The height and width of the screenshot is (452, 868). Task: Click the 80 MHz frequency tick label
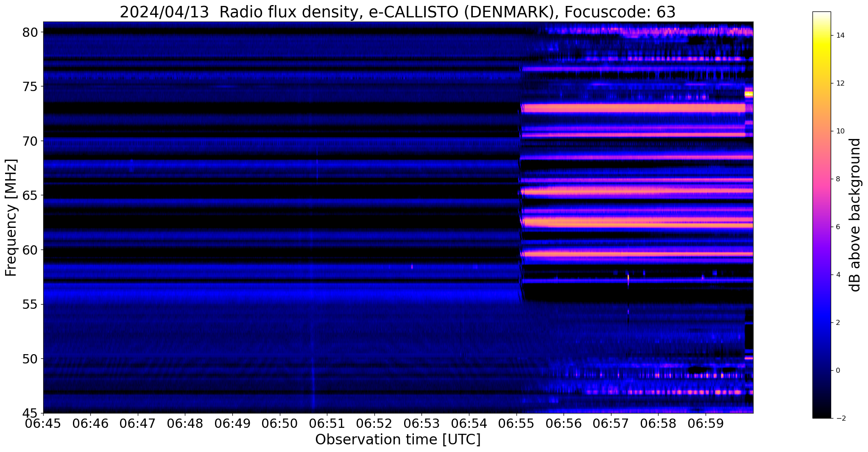[30, 32]
